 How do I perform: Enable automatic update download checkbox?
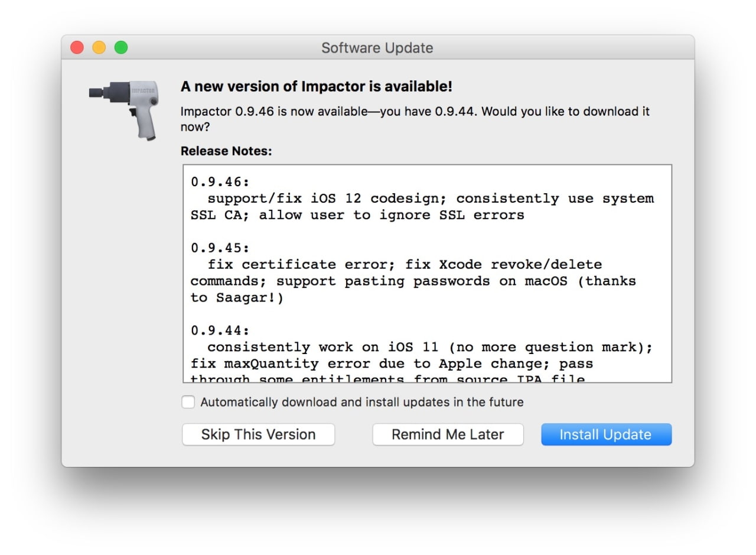(x=188, y=402)
